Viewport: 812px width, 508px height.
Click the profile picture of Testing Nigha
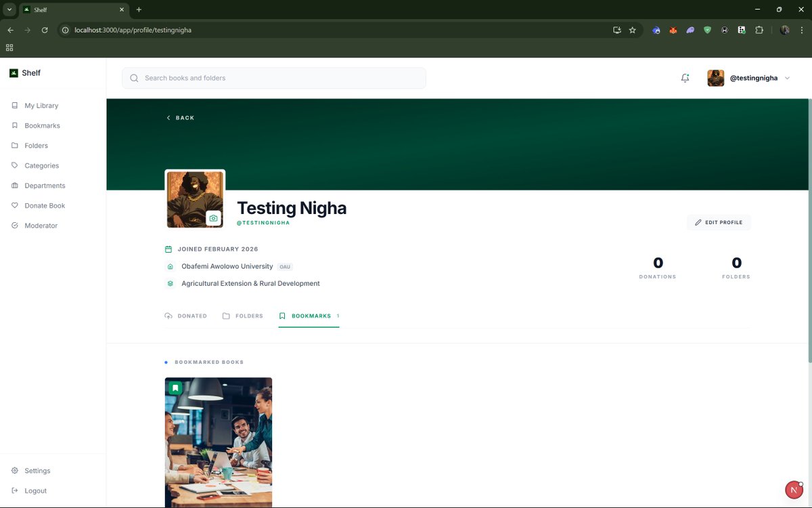(x=195, y=199)
